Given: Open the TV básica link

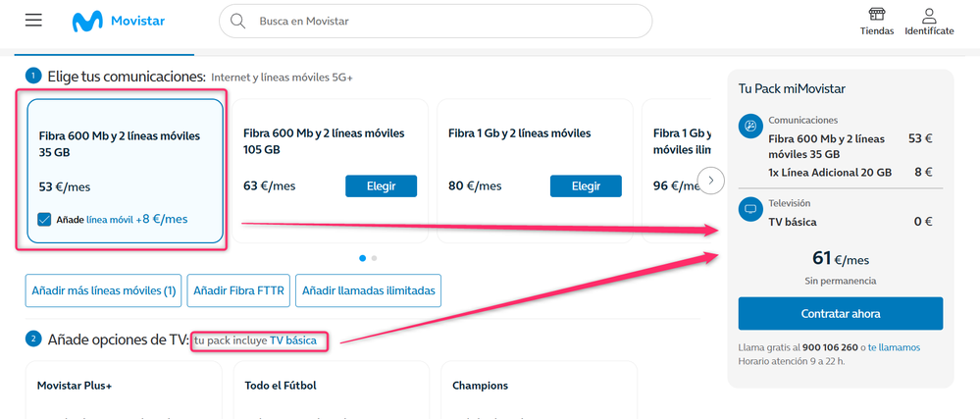Looking at the screenshot, I should pos(293,340).
